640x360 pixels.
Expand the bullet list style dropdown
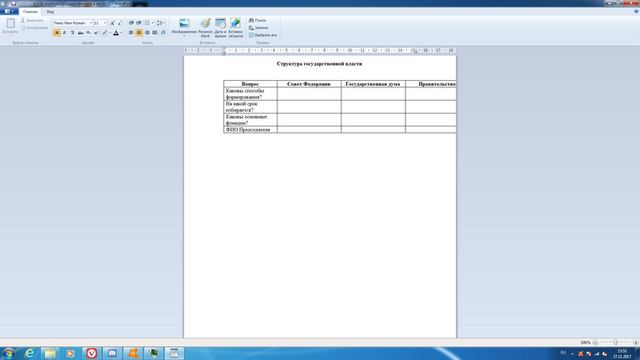pos(153,23)
